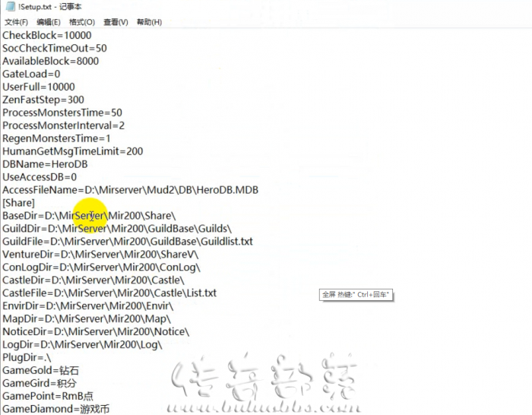Place cursor in the CheckBlock=10000 line

click(x=47, y=35)
